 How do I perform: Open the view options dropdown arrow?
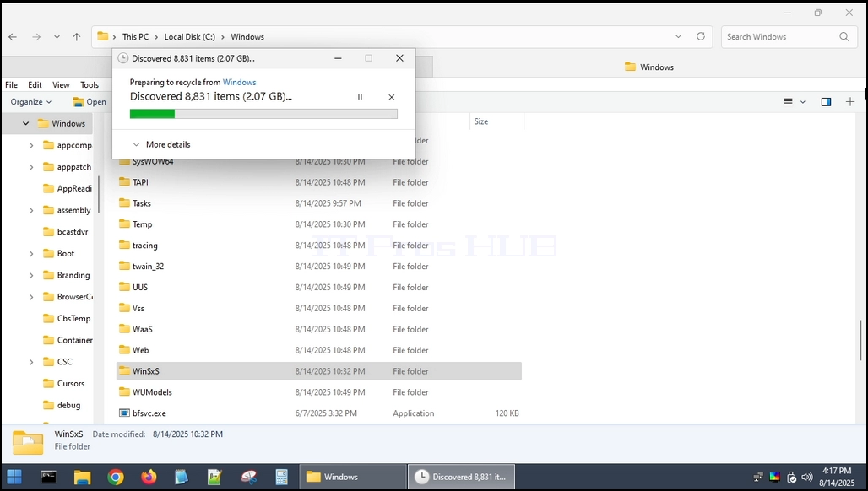[x=803, y=102]
